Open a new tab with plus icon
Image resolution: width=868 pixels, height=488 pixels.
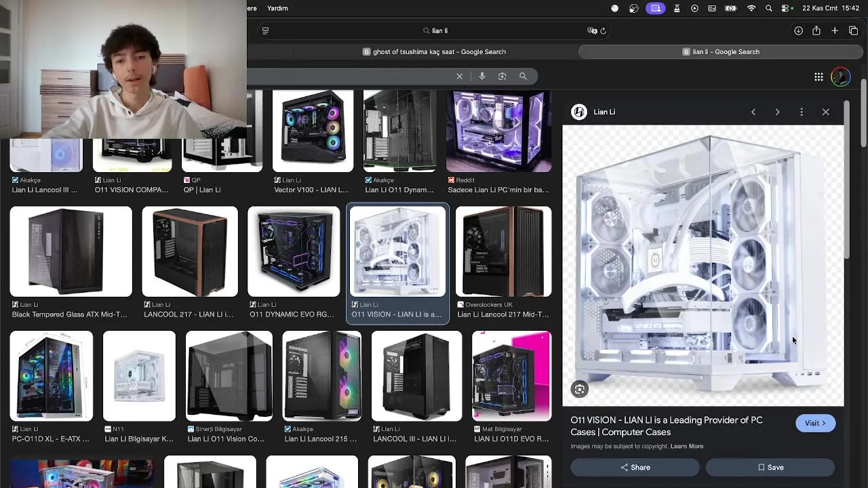point(835,30)
